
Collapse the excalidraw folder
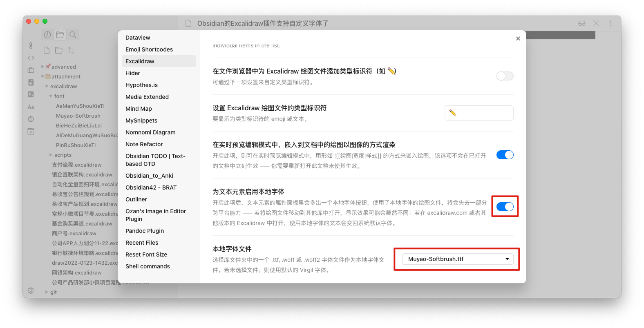[x=47, y=86]
